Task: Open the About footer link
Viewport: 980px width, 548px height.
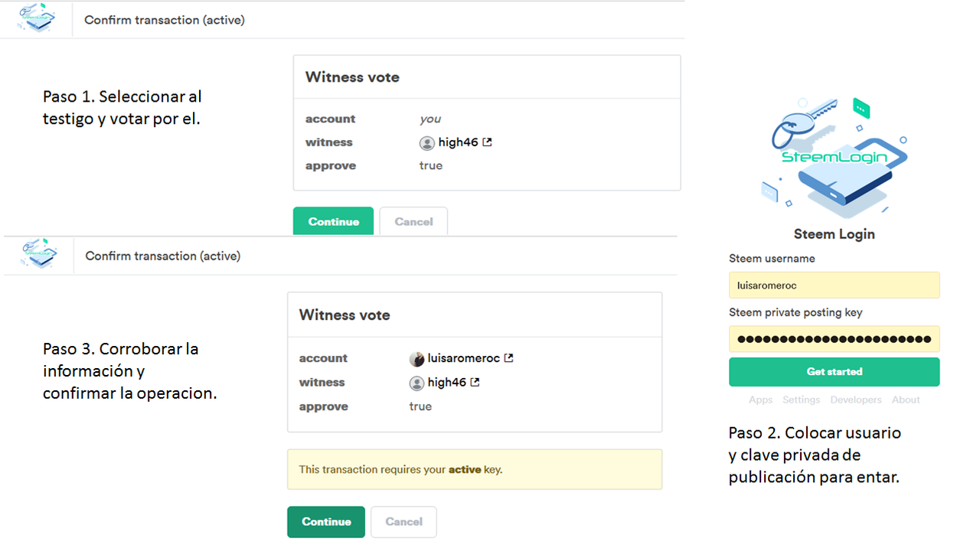Action: point(906,400)
